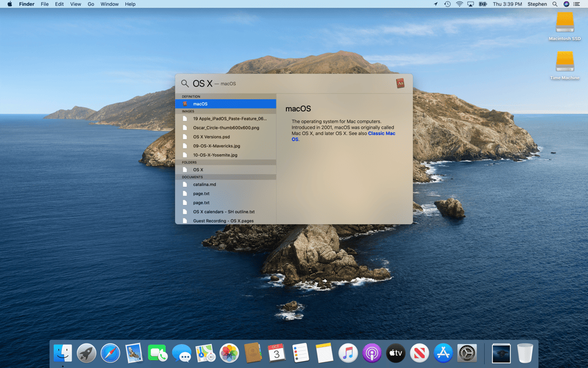Open Wi-Fi status menu

tap(460, 4)
